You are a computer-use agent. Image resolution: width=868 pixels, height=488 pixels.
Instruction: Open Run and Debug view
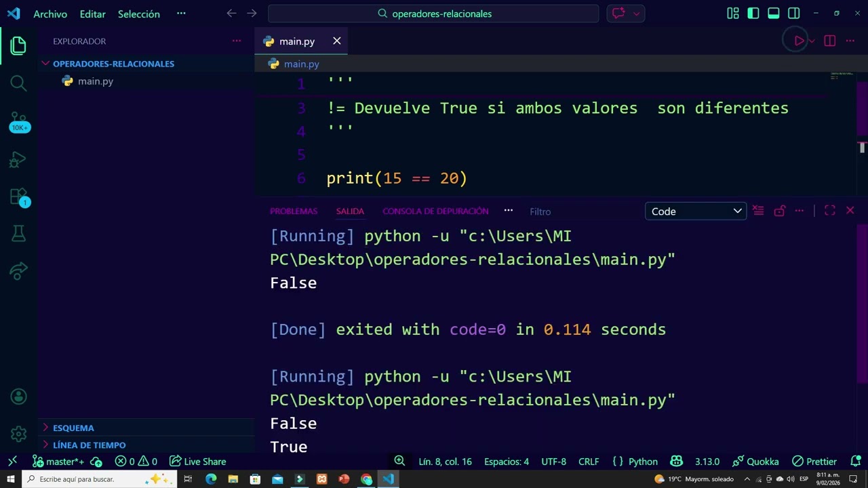click(18, 160)
